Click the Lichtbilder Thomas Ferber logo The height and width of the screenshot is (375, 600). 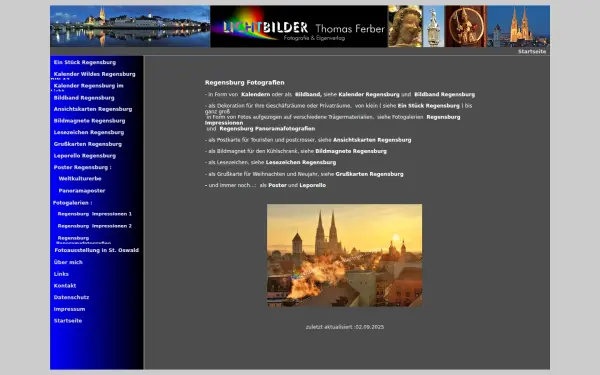(299, 26)
